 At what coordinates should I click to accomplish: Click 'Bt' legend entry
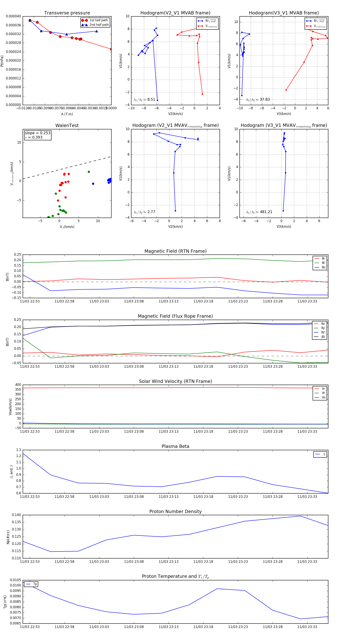(320, 263)
